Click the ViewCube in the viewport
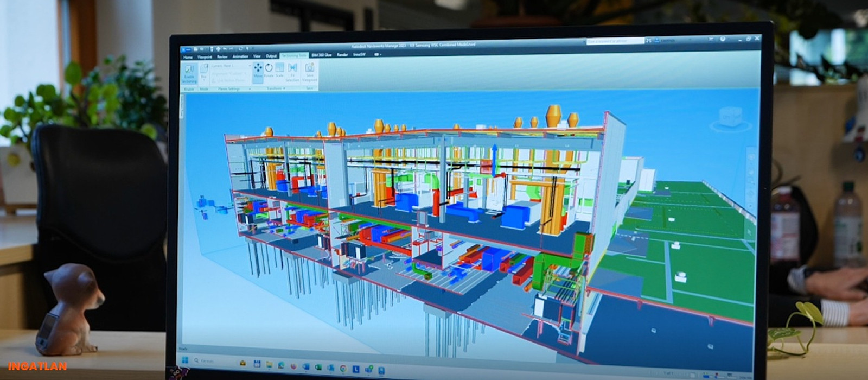 pos(730,118)
